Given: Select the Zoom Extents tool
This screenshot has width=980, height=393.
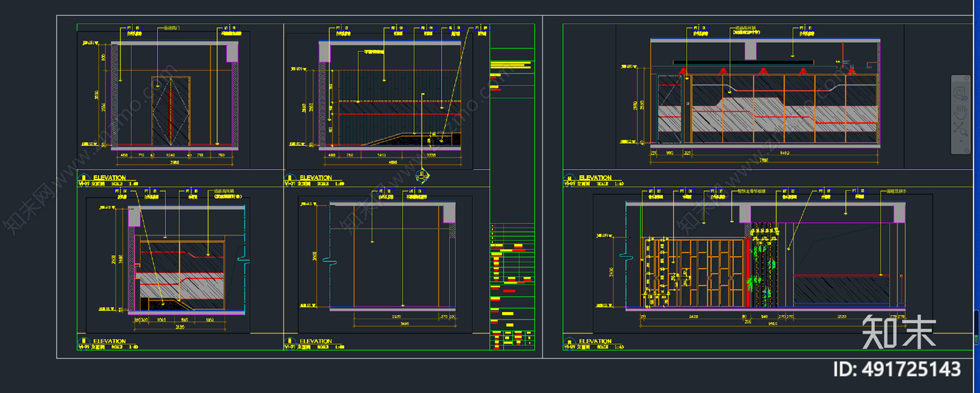Looking at the screenshot, I should pyautogui.click(x=960, y=129).
